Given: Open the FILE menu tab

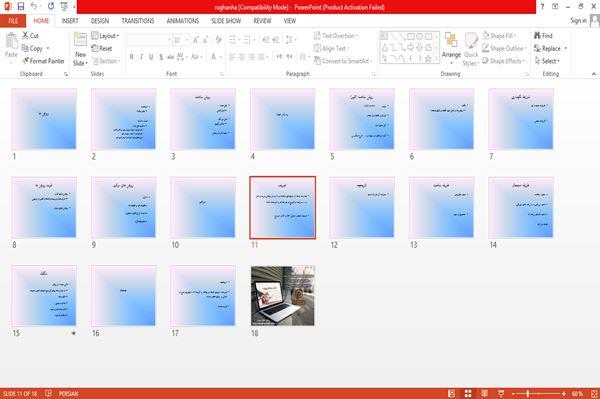Looking at the screenshot, I should (x=13, y=21).
